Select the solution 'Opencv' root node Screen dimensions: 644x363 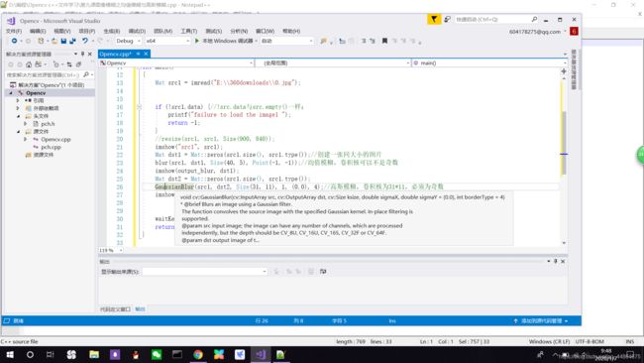click(x=51, y=85)
